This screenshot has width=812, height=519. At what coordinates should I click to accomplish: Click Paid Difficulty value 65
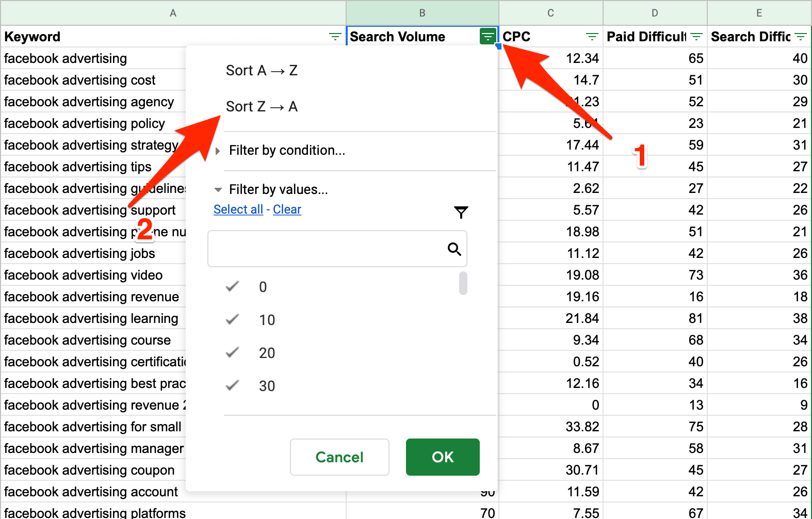click(x=655, y=58)
